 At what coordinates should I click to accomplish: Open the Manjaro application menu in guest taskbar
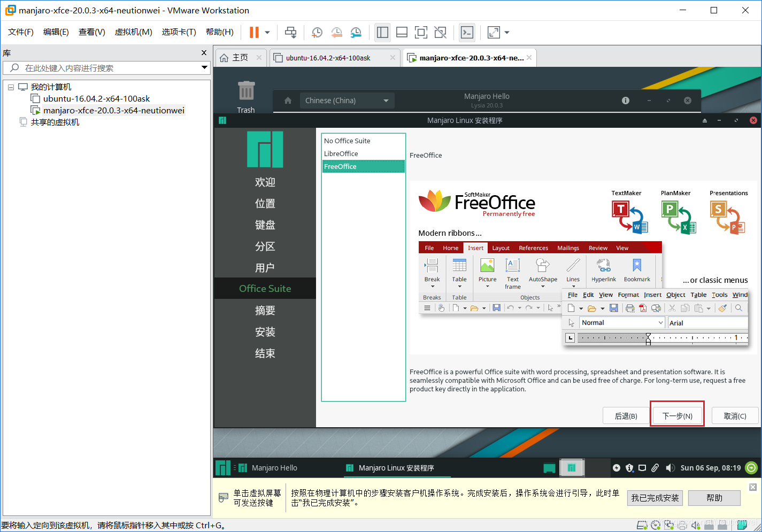click(x=223, y=468)
